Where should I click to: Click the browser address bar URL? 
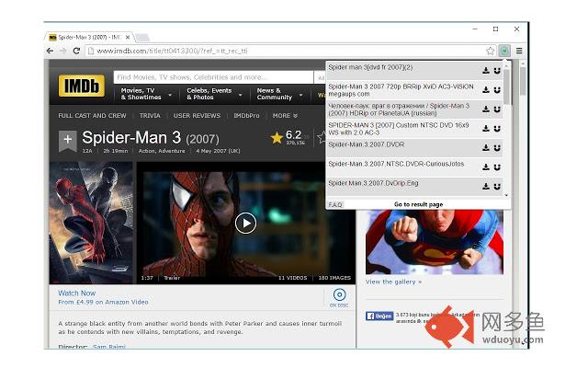(172, 51)
